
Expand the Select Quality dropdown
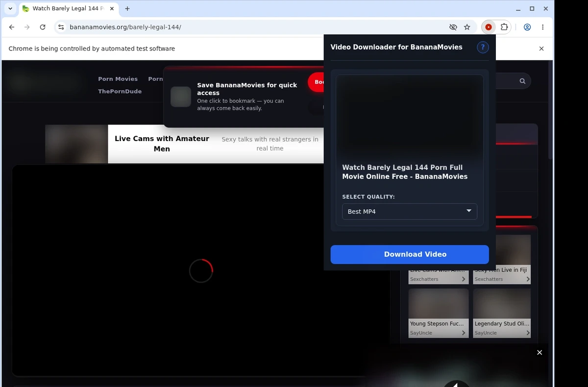point(410,212)
